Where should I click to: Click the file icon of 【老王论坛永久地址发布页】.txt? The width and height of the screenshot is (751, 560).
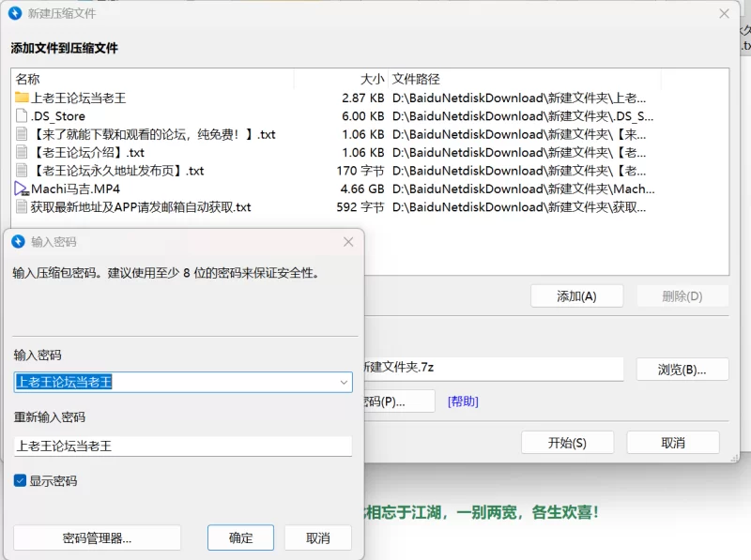[x=22, y=171]
